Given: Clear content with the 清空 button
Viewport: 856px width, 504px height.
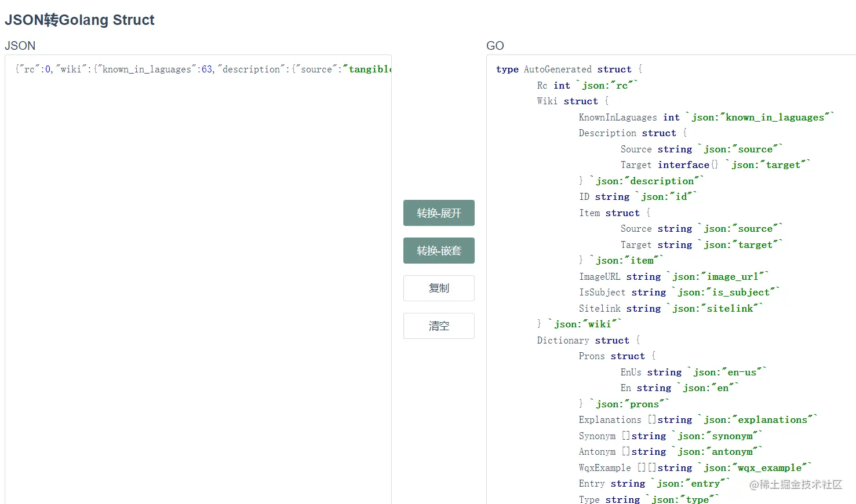Looking at the screenshot, I should 439,326.
